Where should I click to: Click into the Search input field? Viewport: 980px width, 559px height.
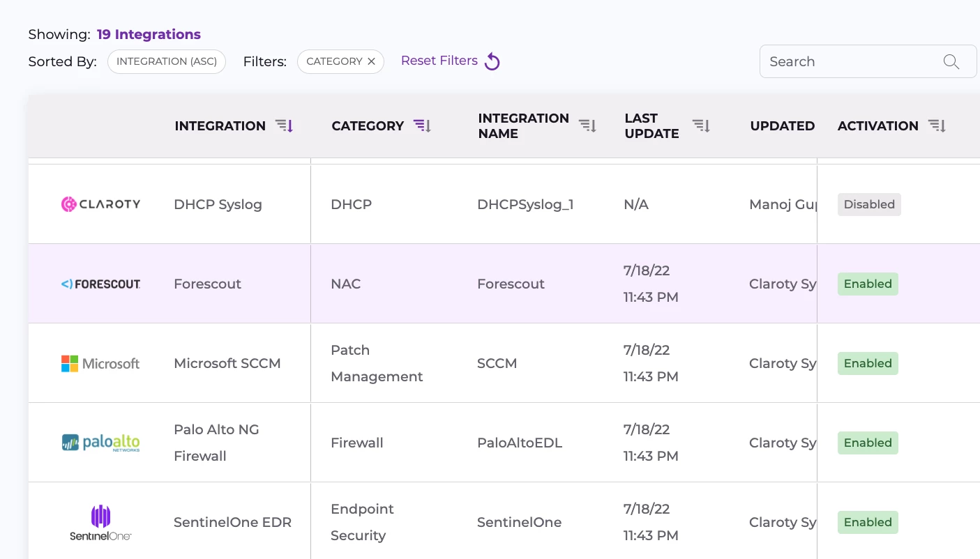(x=851, y=61)
